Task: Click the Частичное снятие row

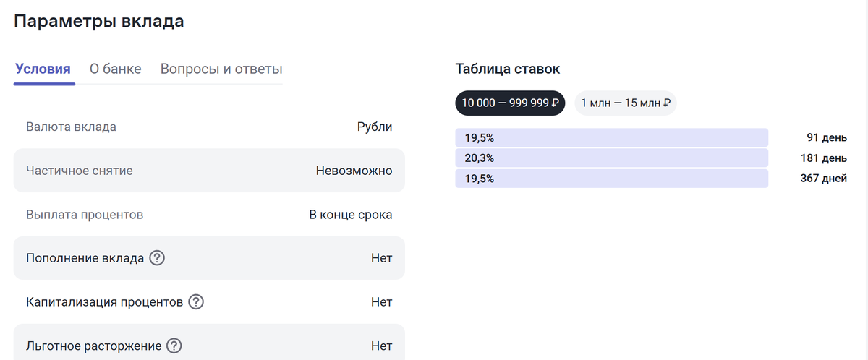Action: (209, 171)
